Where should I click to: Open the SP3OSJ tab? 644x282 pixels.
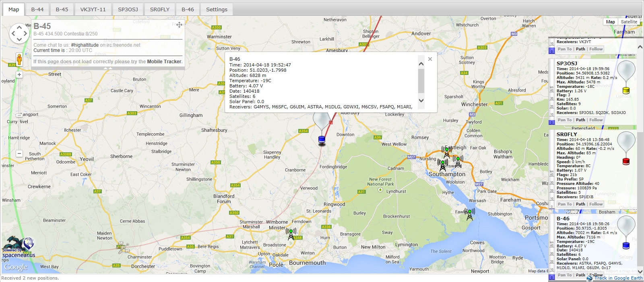point(128,9)
